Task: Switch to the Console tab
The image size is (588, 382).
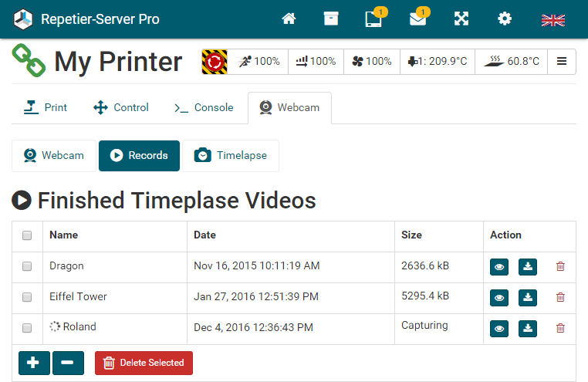Action: 204,108
